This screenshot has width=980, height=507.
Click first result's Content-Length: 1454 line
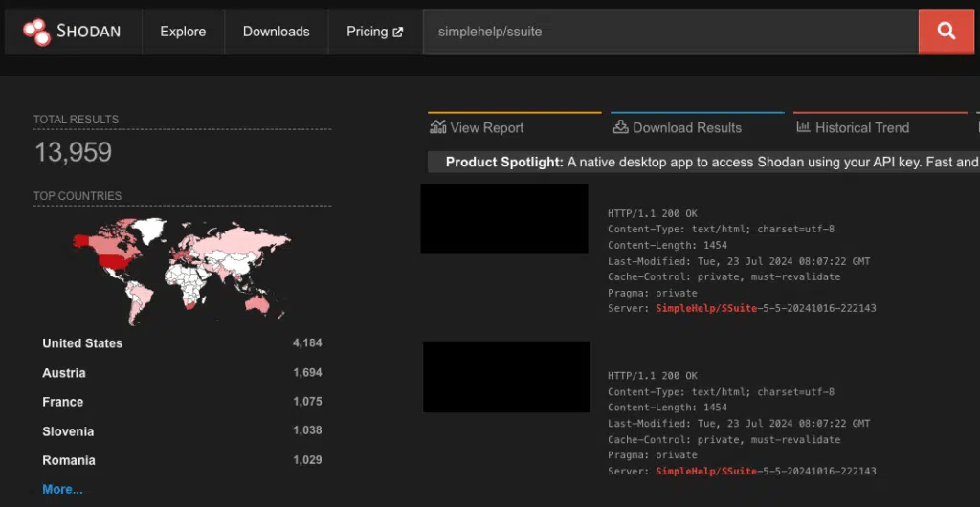[x=667, y=246]
